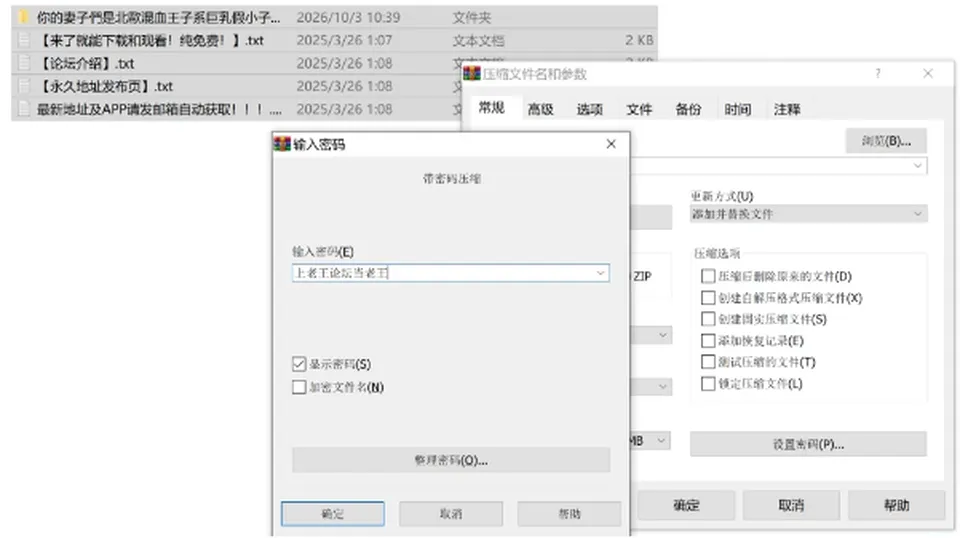Open the dropdown directly above the MB dropdown
The width and height of the screenshot is (960, 538).
662,386
